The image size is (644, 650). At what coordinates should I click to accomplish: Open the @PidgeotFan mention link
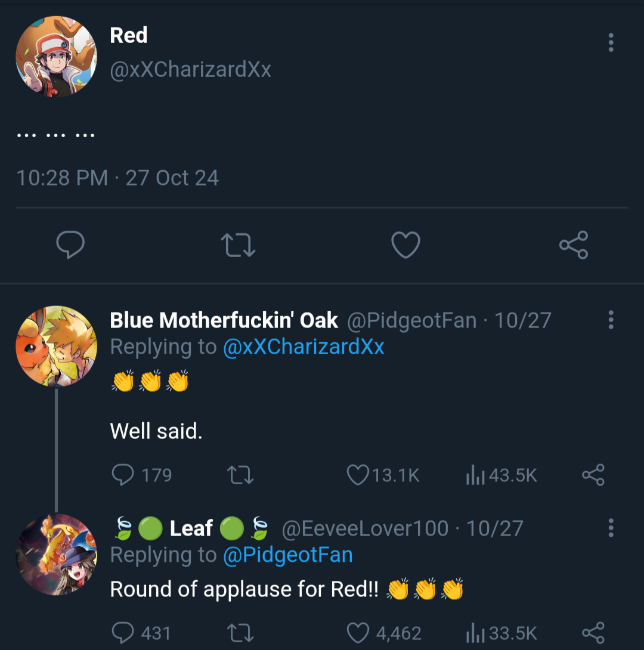pos(287,555)
